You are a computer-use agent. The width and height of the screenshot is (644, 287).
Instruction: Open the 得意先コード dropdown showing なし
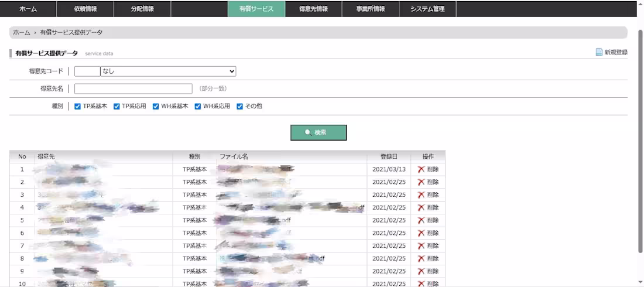169,71
